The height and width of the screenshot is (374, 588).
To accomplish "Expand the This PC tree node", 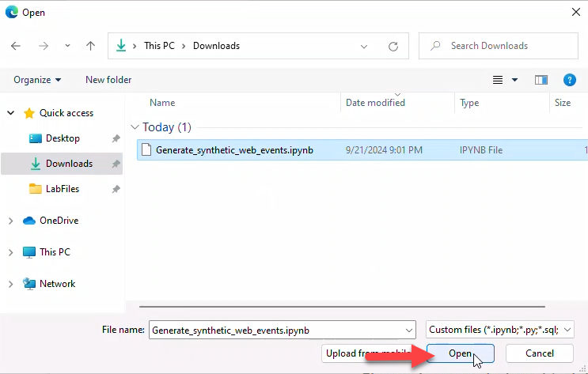I will click(x=10, y=252).
